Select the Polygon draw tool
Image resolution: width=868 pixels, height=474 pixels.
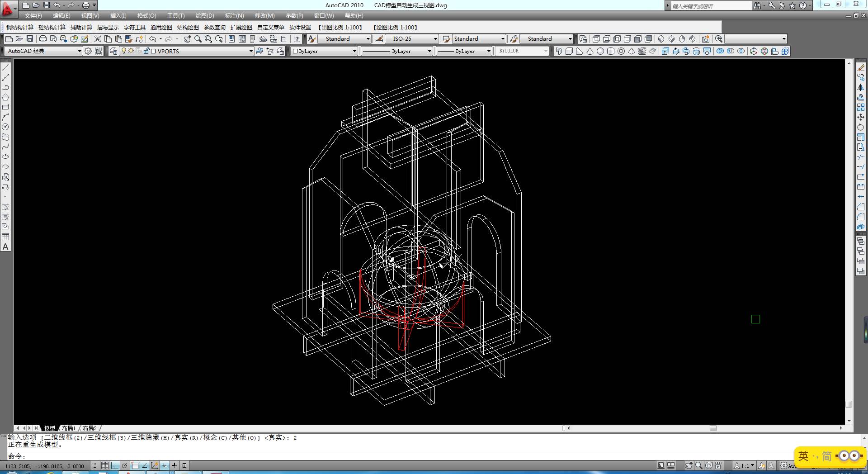(5, 97)
